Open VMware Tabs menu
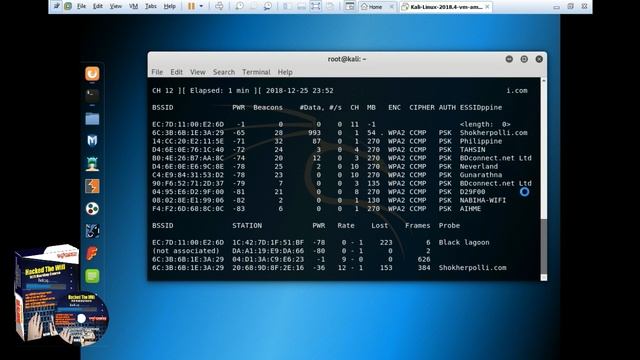Viewport: 640px width, 360px height. click(151, 6)
